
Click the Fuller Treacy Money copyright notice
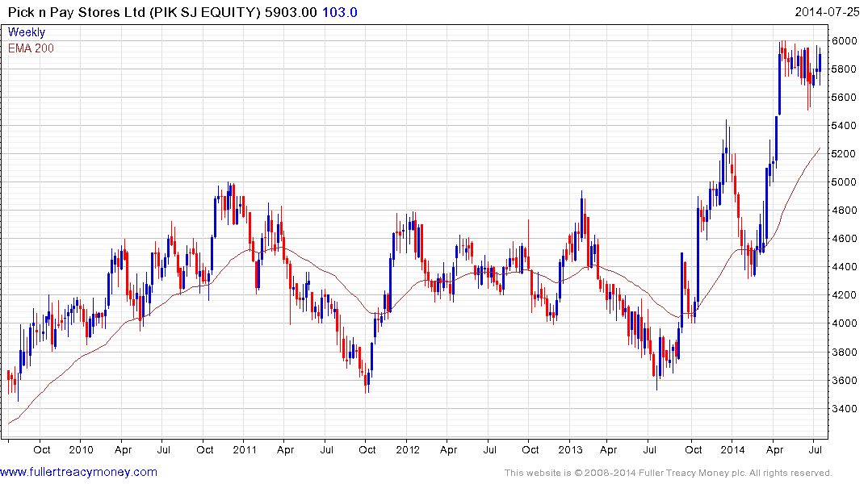point(668,473)
